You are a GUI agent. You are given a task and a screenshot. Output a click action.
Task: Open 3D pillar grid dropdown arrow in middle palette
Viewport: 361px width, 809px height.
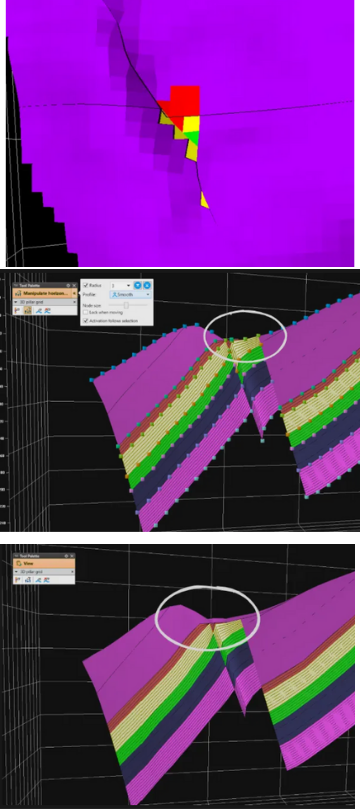point(74,302)
